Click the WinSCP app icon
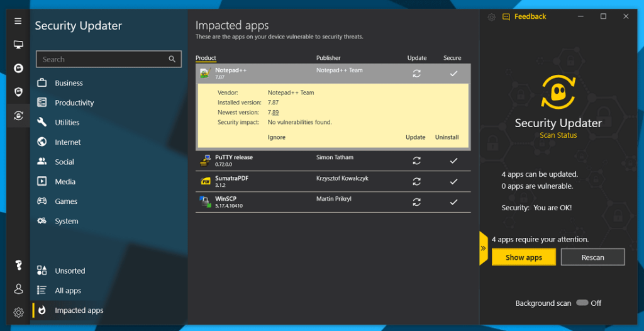 (x=205, y=202)
